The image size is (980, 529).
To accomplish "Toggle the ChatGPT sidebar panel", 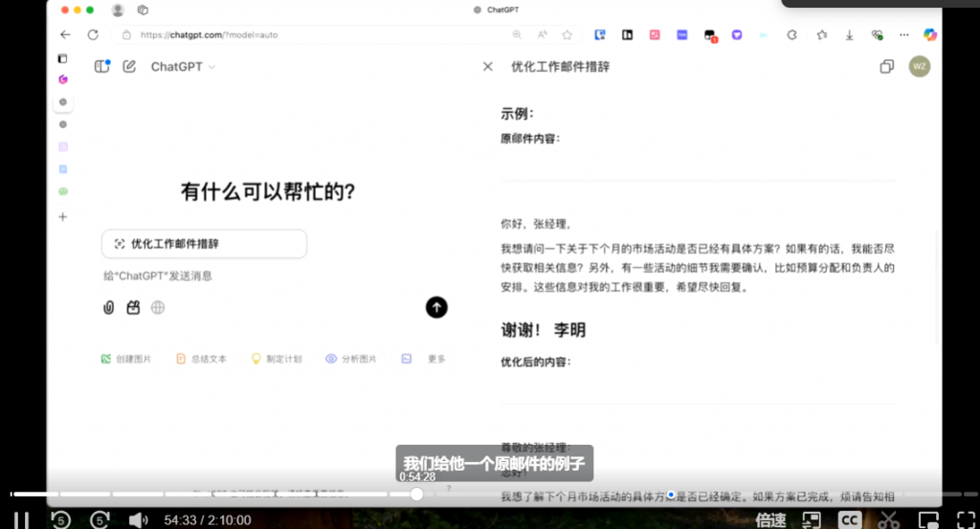I will pos(102,67).
